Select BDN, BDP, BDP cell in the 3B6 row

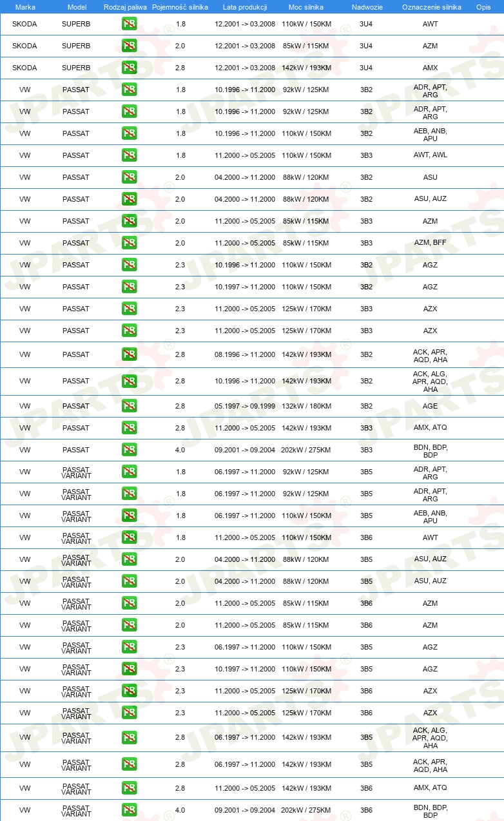431,811
